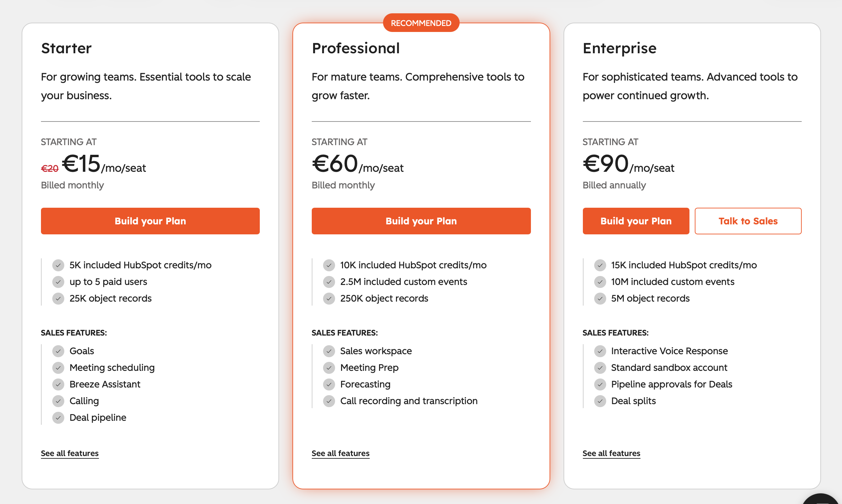Click the checkmark next to Deal splits
This screenshot has height=504, width=842.
pos(600,401)
